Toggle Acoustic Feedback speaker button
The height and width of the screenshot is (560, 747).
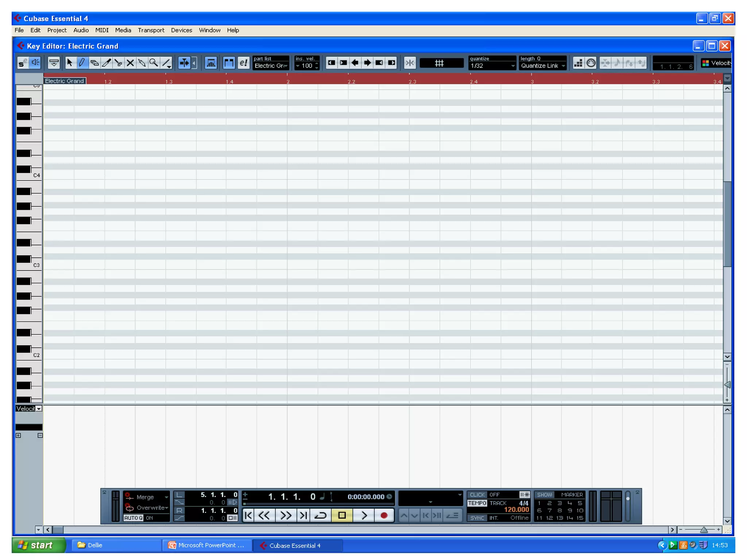[x=35, y=63]
